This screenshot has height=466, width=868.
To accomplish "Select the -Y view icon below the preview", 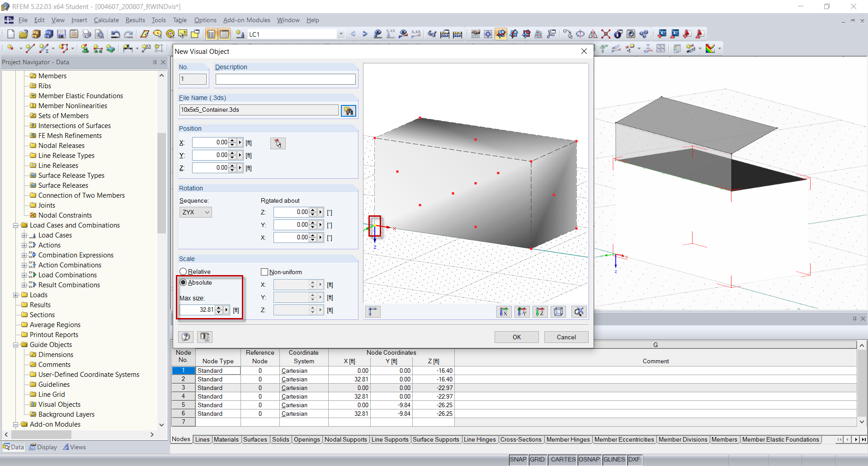I will [x=522, y=312].
